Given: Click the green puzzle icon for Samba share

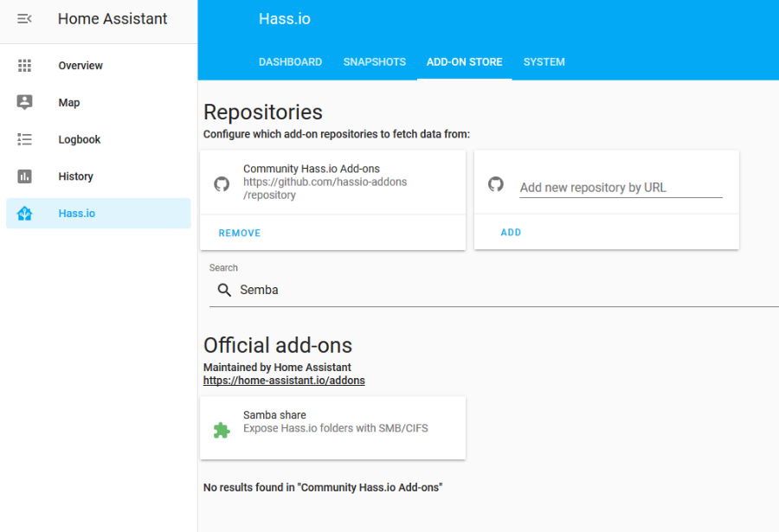Looking at the screenshot, I should 222,430.
